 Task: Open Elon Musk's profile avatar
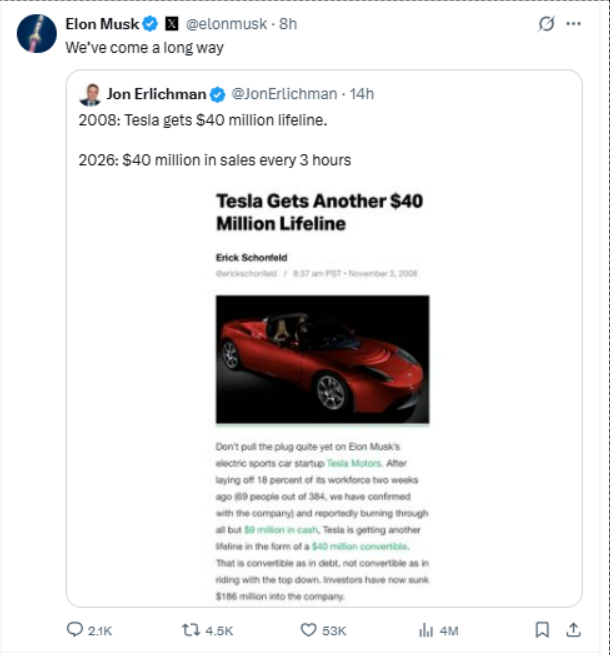37,33
